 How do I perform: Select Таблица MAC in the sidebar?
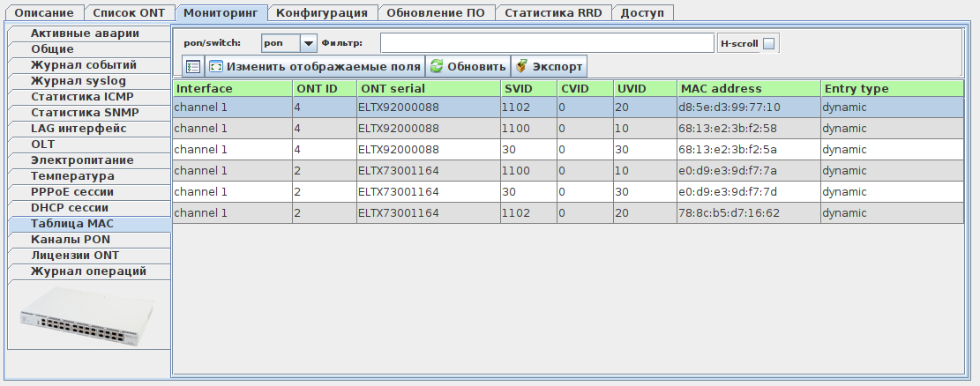89,224
